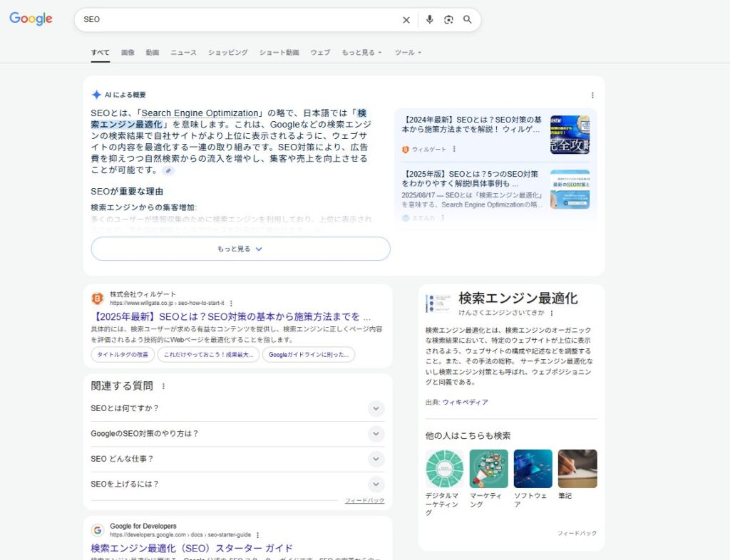Click into the search field containing SEO

point(235,20)
